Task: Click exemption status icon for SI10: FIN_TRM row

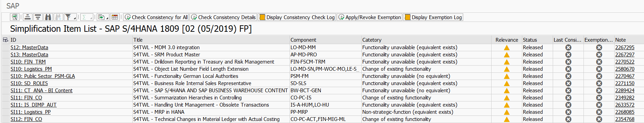Action: (599, 62)
